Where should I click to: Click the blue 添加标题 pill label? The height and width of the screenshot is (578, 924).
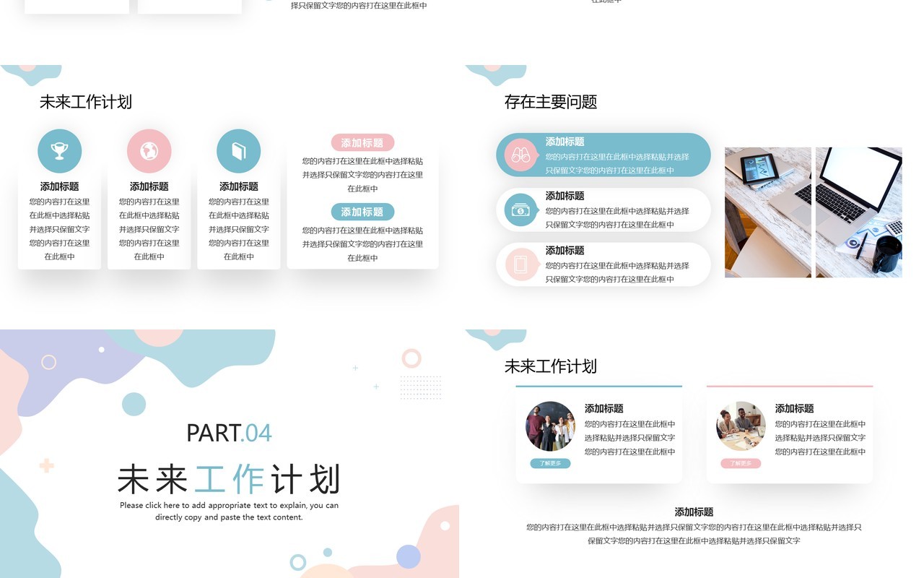point(362,212)
